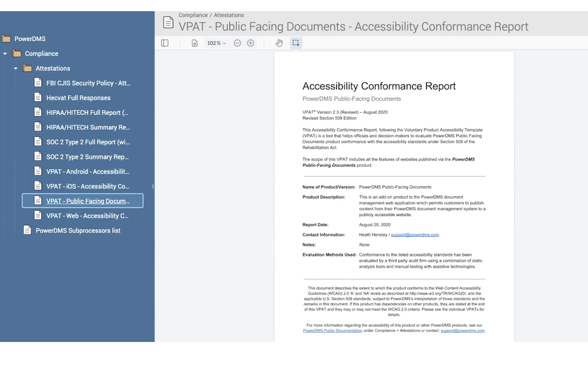Click the document icon beside the report title
The width and height of the screenshot is (588, 392).
click(168, 22)
